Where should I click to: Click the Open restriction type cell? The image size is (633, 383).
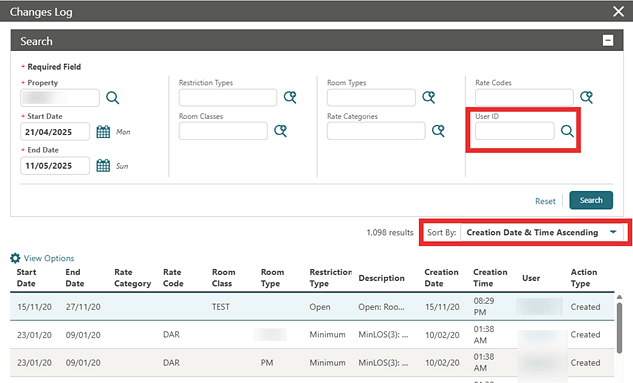click(x=320, y=307)
